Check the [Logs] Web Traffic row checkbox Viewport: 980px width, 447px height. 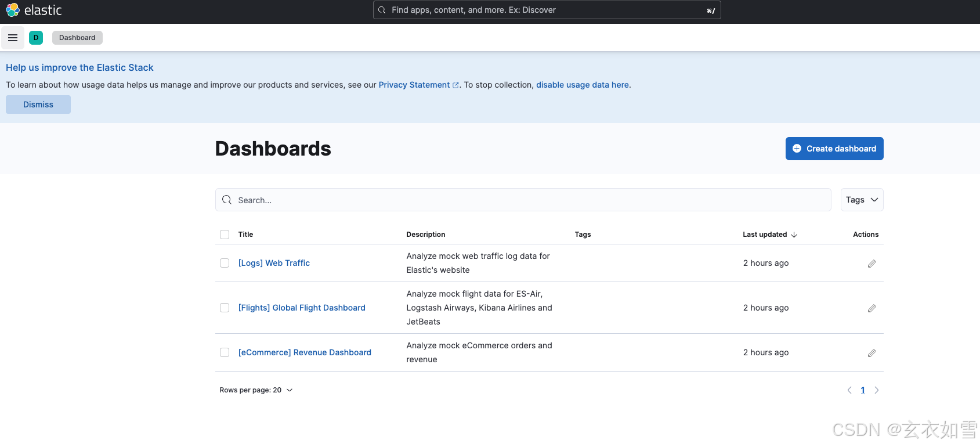225,263
